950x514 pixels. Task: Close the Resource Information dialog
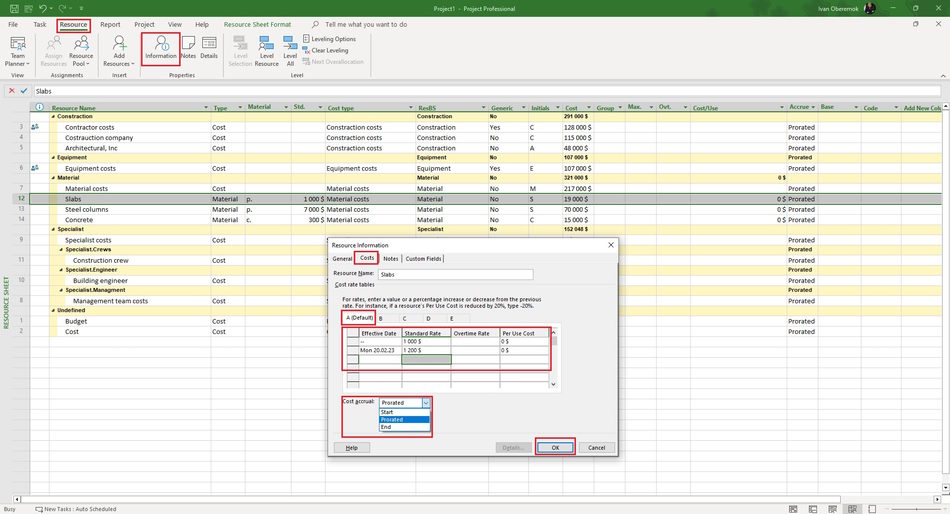[611, 245]
